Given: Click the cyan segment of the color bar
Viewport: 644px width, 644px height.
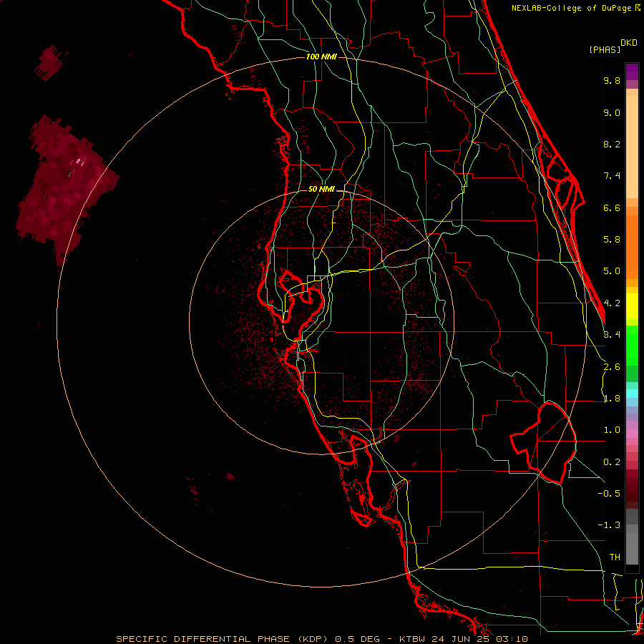Looking at the screenshot, I should pyautogui.click(x=632, y=394).
